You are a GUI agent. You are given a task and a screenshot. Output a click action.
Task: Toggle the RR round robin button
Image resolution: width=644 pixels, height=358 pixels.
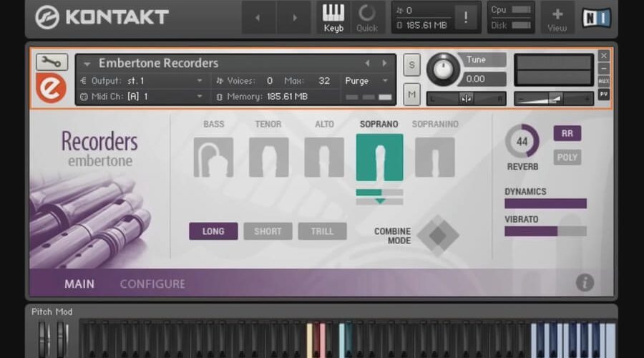click(567, 133)
